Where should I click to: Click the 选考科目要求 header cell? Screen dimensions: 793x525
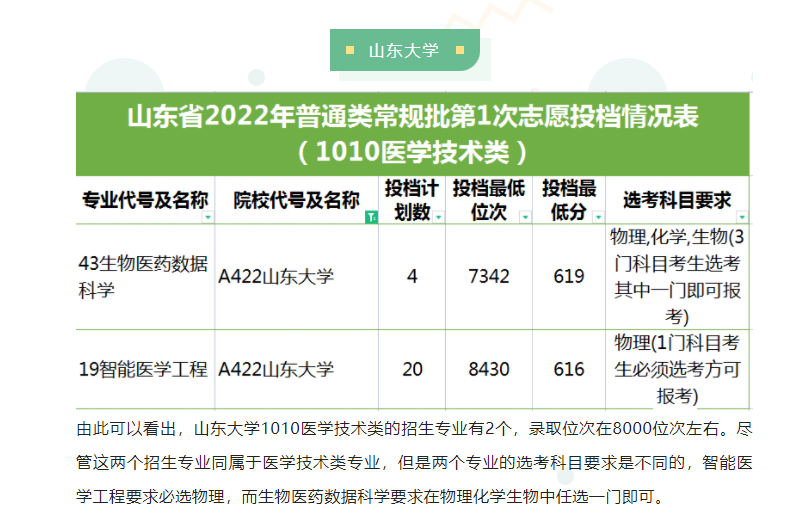pos(677,200)
